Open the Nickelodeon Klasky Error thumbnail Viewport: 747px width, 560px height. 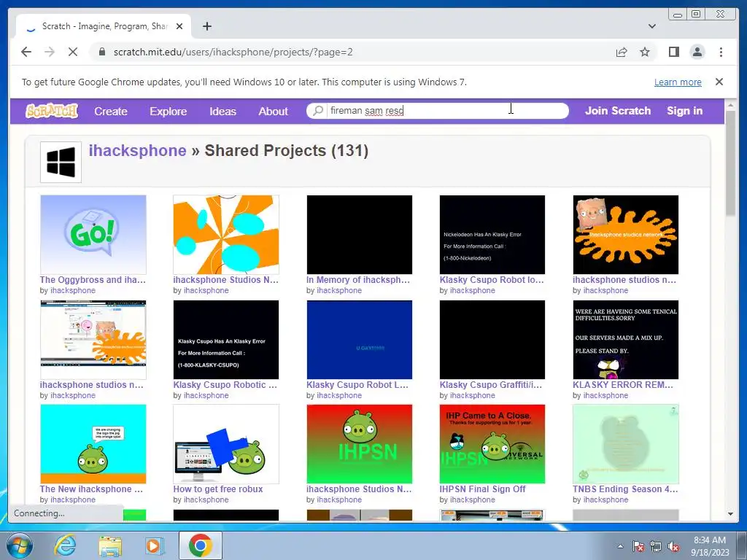(492, 234)
